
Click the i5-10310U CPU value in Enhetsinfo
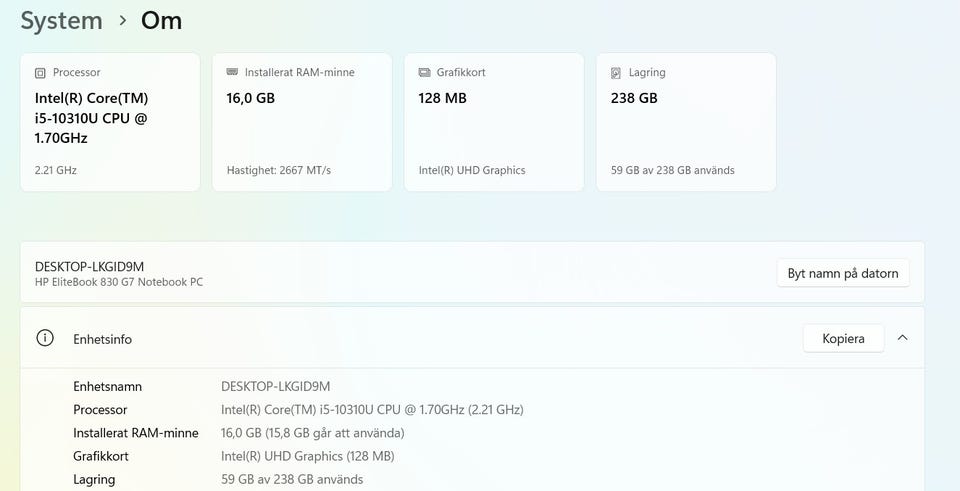372,410
